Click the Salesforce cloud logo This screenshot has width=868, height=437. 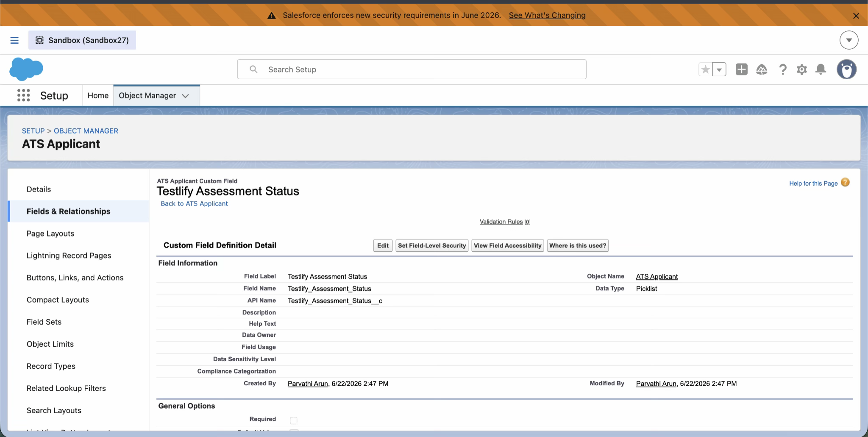(26, 69)
